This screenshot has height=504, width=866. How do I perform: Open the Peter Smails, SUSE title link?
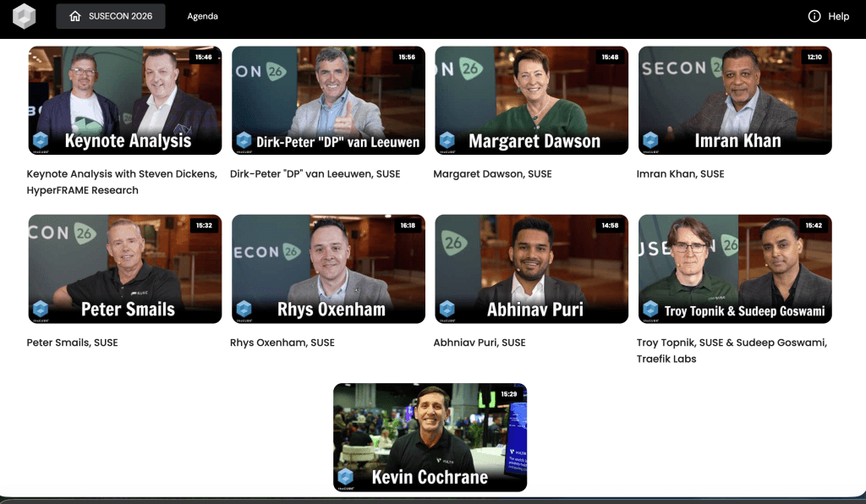pos(73,342)
